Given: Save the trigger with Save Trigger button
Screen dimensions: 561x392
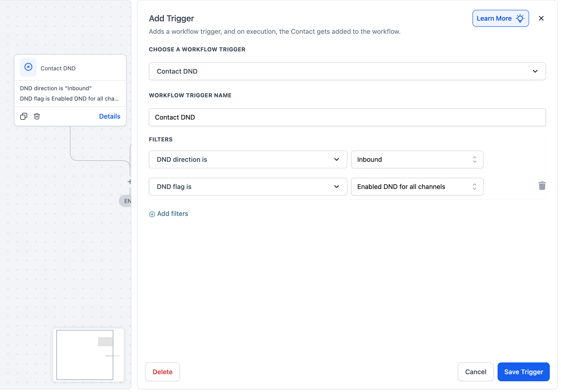Looking at the screenshot, I should coord(523,372).
